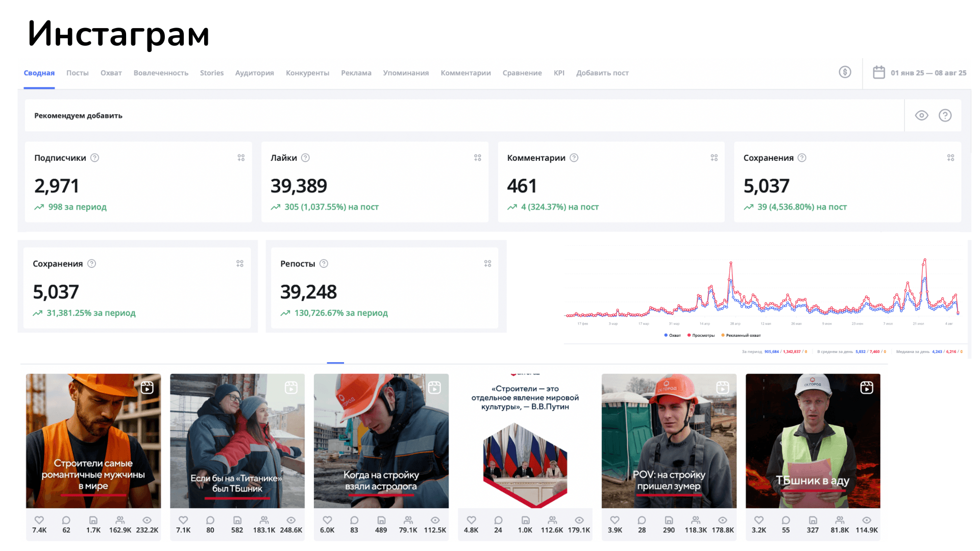Open widget options on Подписчики card
Viewport: 980px width, 551px height.
[241, 158]
